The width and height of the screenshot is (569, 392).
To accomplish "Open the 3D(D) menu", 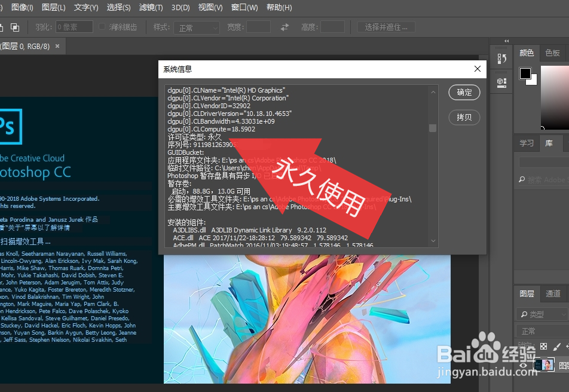I will (181, 7).
